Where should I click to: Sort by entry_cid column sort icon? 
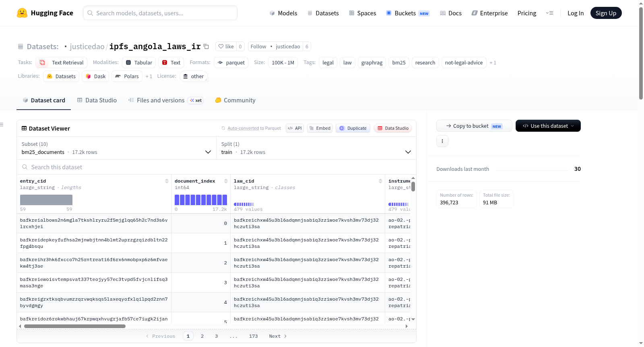[167, 181]
